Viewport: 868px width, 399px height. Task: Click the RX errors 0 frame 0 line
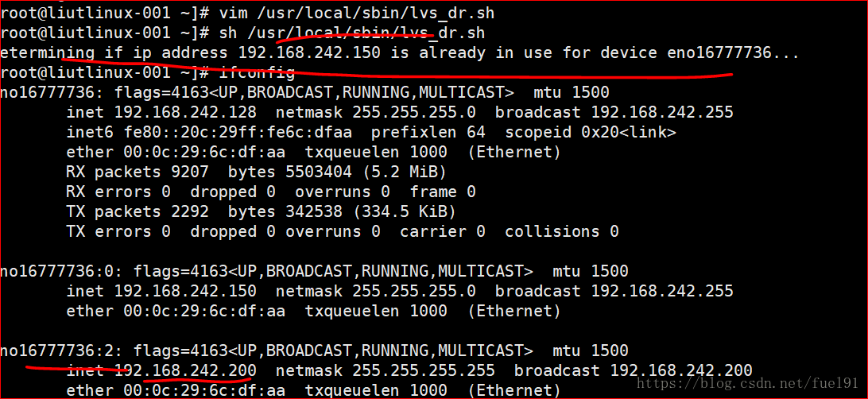click(271, 192)
